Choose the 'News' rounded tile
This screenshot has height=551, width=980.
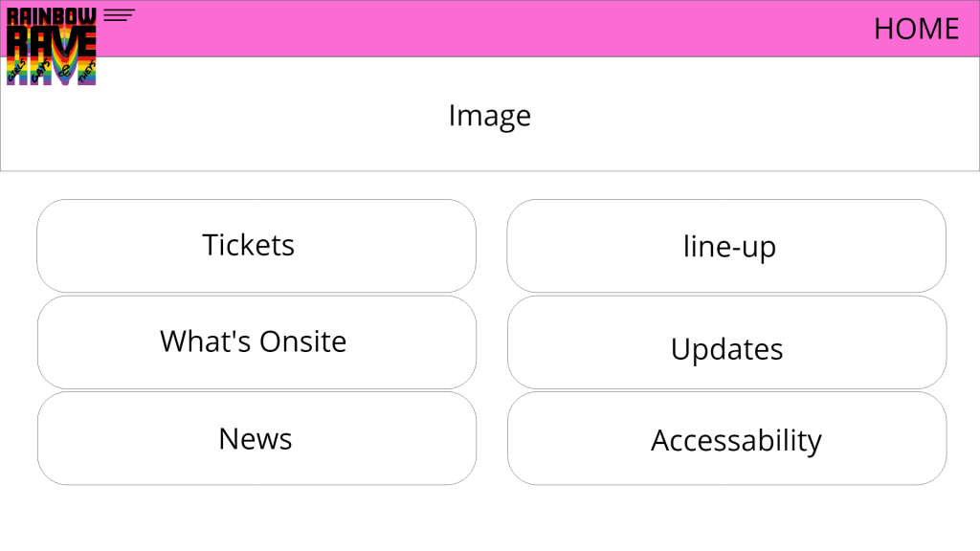point(256,438)
